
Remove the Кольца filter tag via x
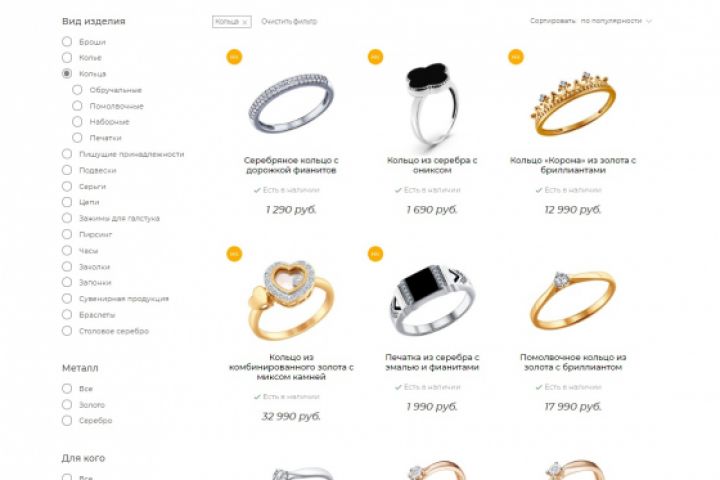(245, 22)
